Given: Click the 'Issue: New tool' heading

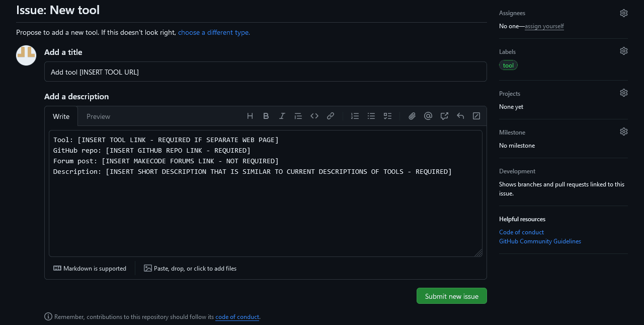Looking at the screenshot, I should [x=58, y=10].
